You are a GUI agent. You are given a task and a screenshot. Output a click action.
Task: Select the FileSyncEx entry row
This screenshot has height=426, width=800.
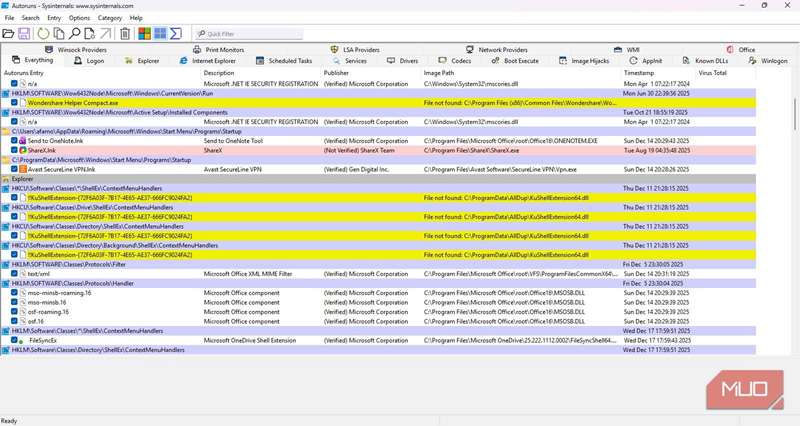tap(43, 340)
